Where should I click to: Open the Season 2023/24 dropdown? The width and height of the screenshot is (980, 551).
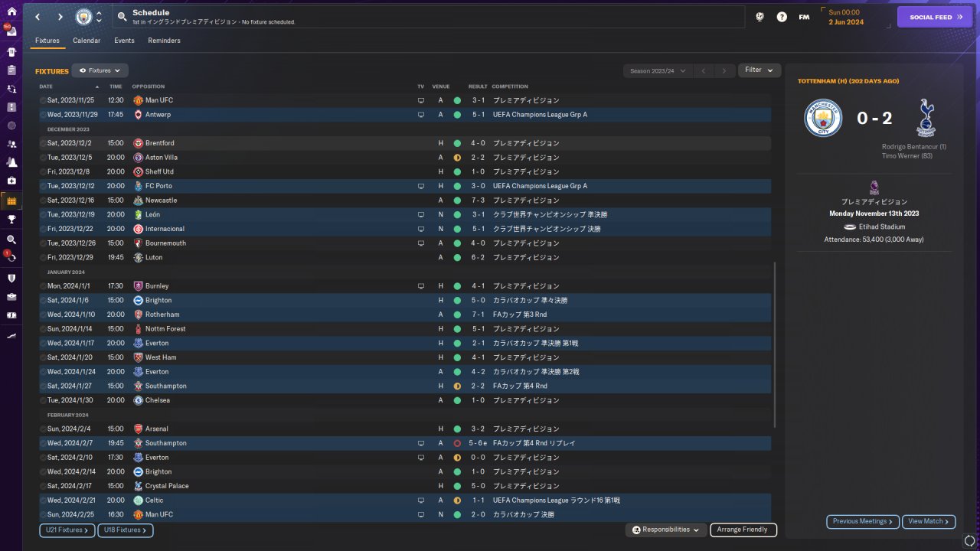(657, 71)
